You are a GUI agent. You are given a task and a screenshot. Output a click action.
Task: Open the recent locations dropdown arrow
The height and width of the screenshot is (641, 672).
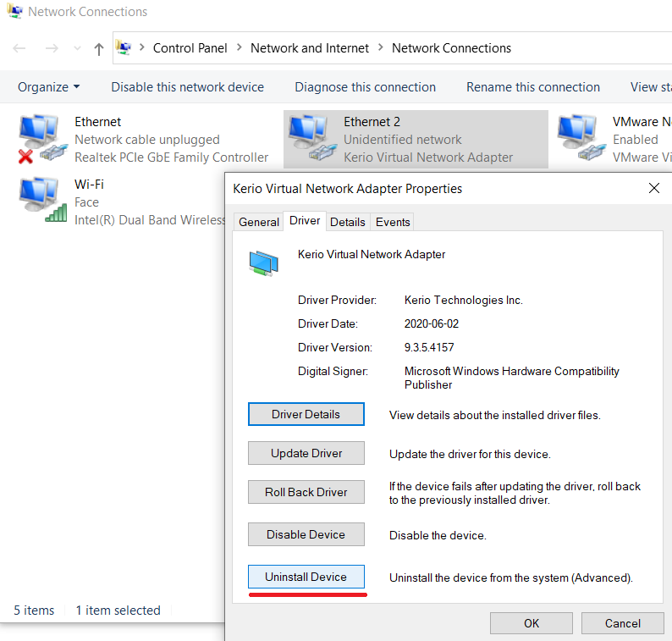(x=77, y=48)
